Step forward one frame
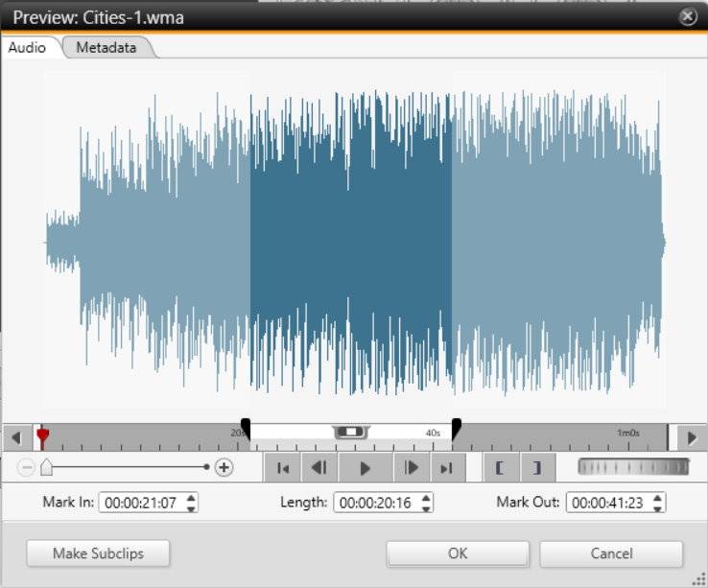Viewport: 708px width, 588px height. point(411,468)
